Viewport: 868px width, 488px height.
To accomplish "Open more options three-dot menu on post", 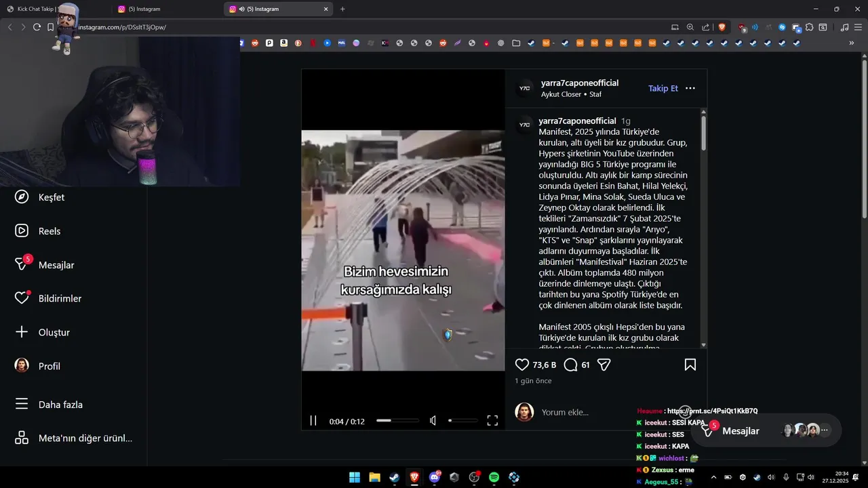I will [690, 88].
